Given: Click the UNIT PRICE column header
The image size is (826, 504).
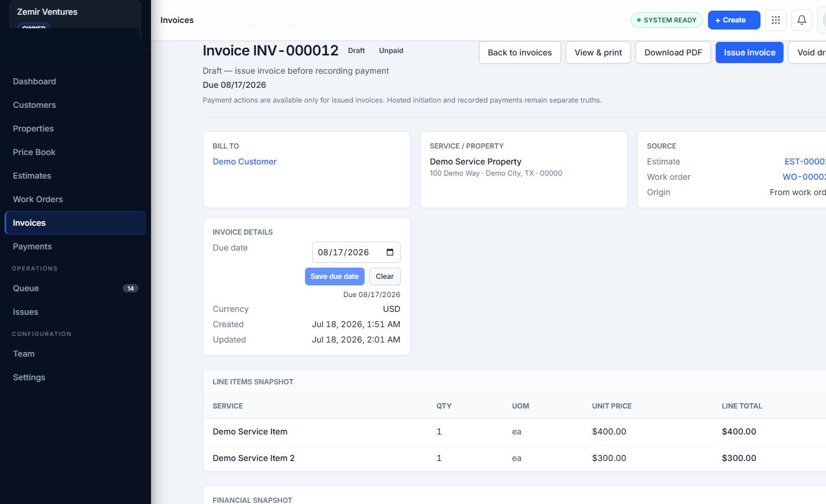Looking at the screenshot, I should pyautogui.click(x=612, y=406).
